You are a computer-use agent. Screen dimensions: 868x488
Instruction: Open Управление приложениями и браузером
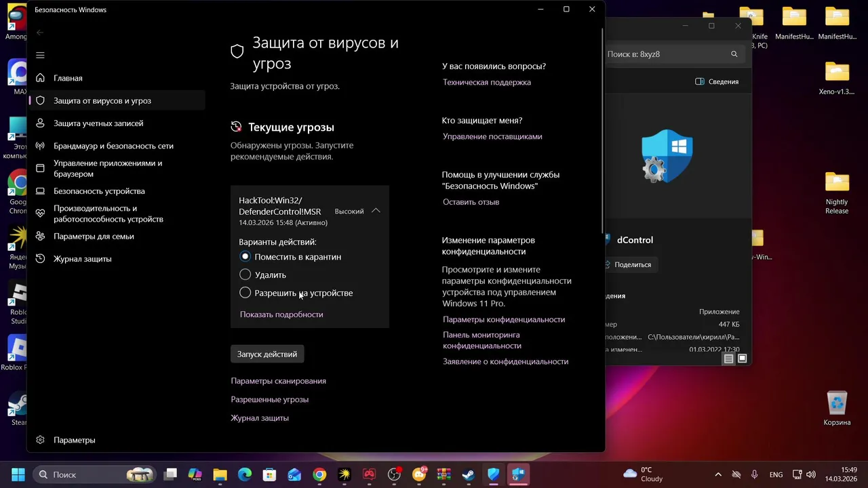pyautogui.click(x=117, y=169)
